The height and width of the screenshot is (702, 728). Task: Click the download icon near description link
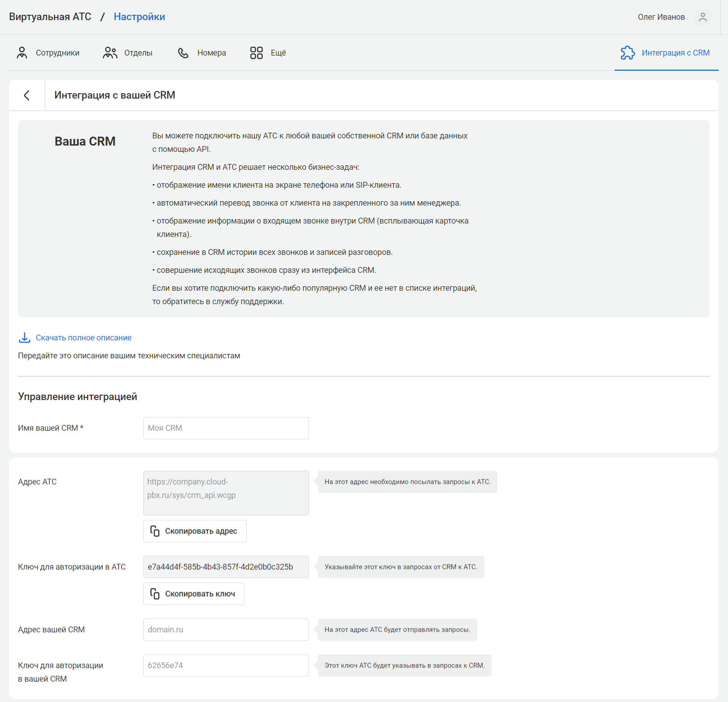click(25, 338)
